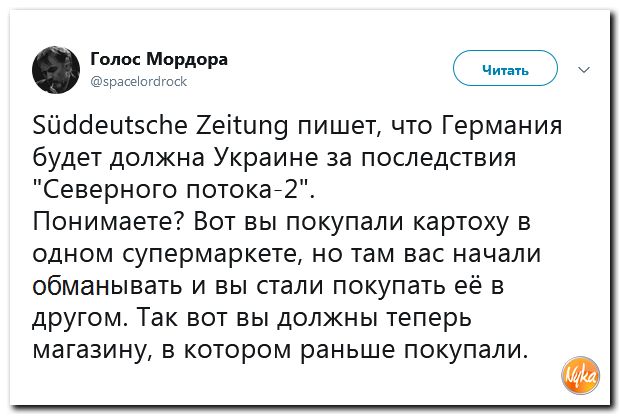Screen dimensions: 621x416
Task: Open the @spacelordrock handle link
Action: [139, 81]
